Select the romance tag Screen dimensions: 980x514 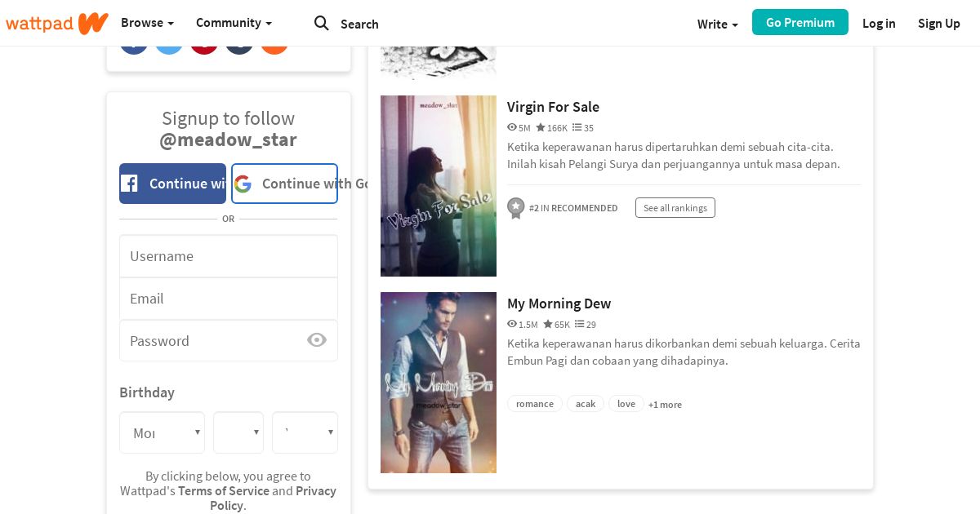pos(535,404)
